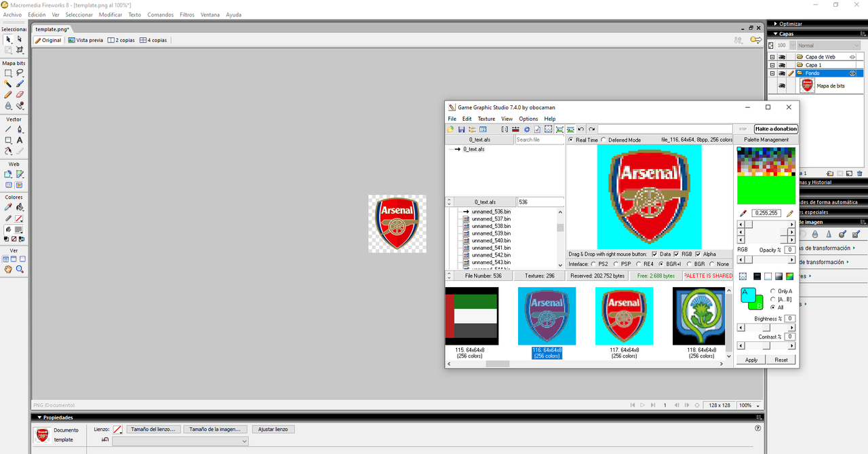
Task: Toggle the Alpha checkbox
Action: [x=698, y=254]
